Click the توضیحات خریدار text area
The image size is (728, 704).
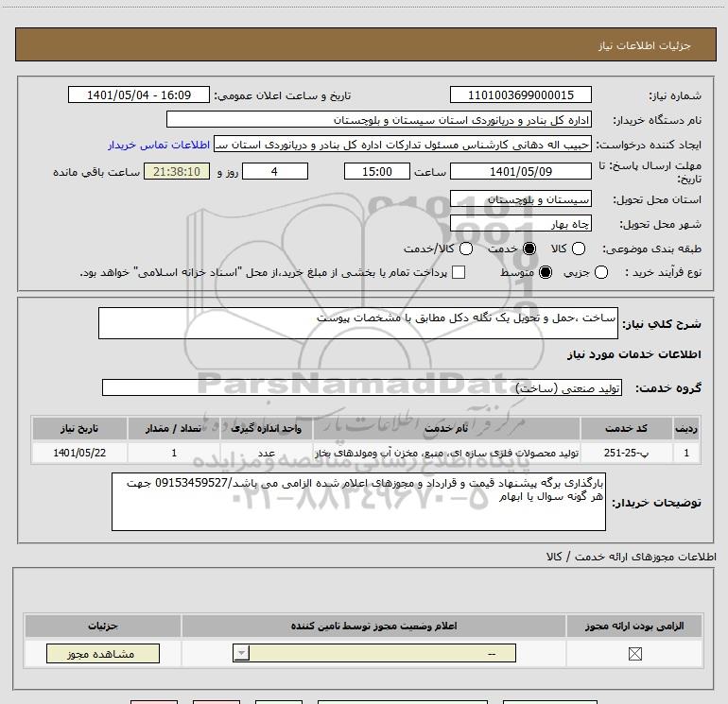click(358, 502)
